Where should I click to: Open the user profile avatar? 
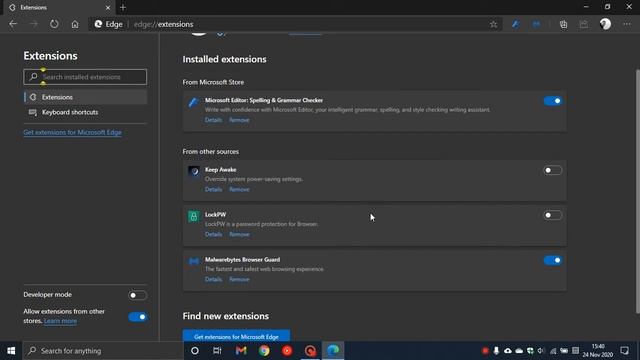click(x=605, y=24)
